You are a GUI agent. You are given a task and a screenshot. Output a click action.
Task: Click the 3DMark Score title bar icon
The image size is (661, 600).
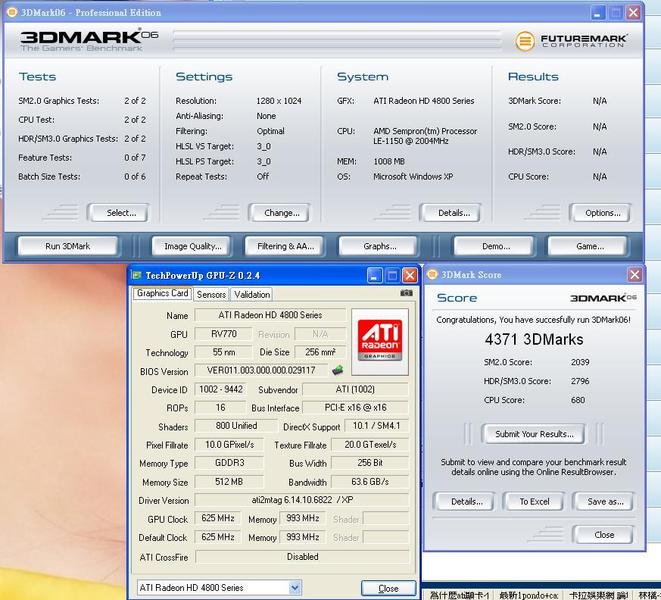point(432,274)
